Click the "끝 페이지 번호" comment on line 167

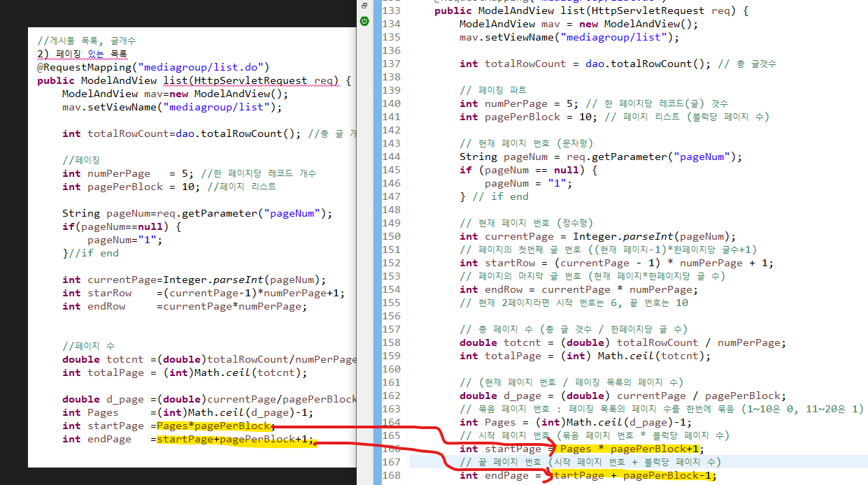590,462
